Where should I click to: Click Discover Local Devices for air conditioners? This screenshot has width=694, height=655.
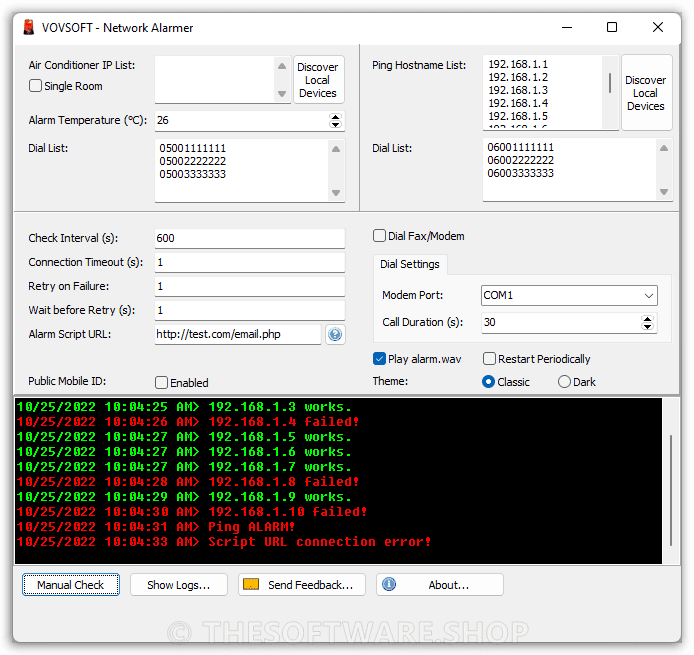[x=318, y=80]
